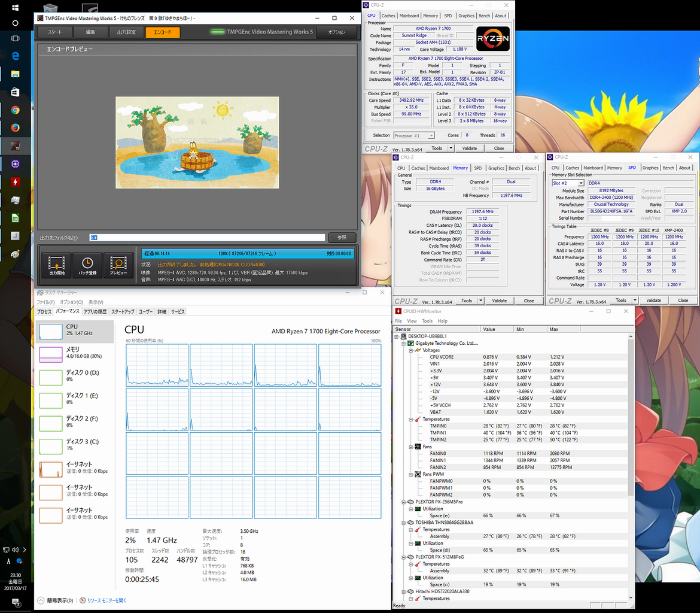This screenshot has height=613, width=700.
Task: Open the Paint palette taskbar icon
Action: pos(15,254)
